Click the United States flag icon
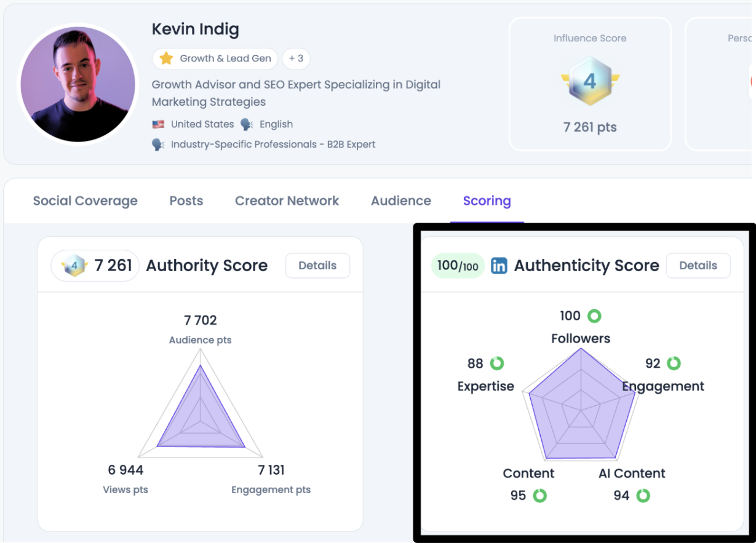 click(x=158, y=124)
